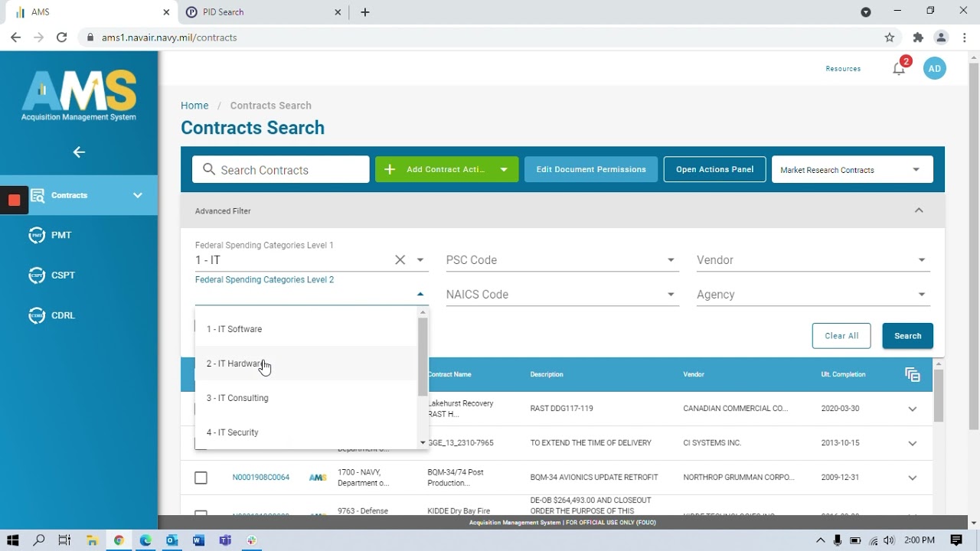Open the Resources link
The image size is (980, 551).
click(843, 69)
